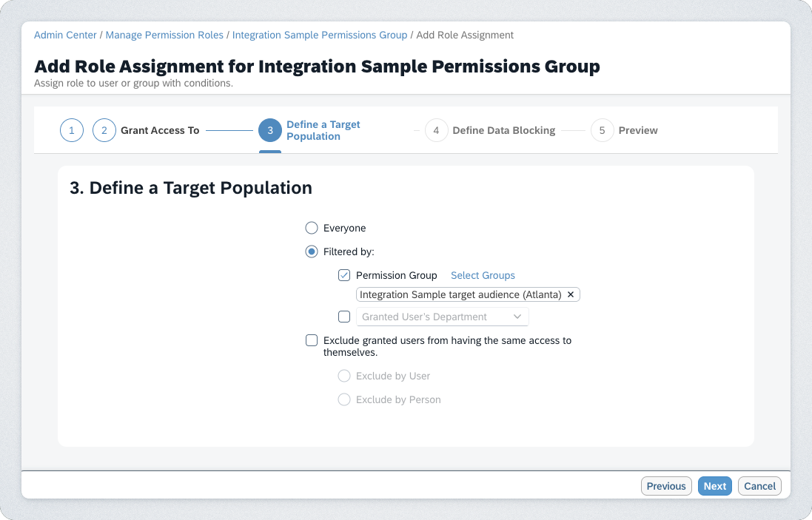Open Select Groups link
Viewport: 812px width, 520px height.
(x=483, y=275)
